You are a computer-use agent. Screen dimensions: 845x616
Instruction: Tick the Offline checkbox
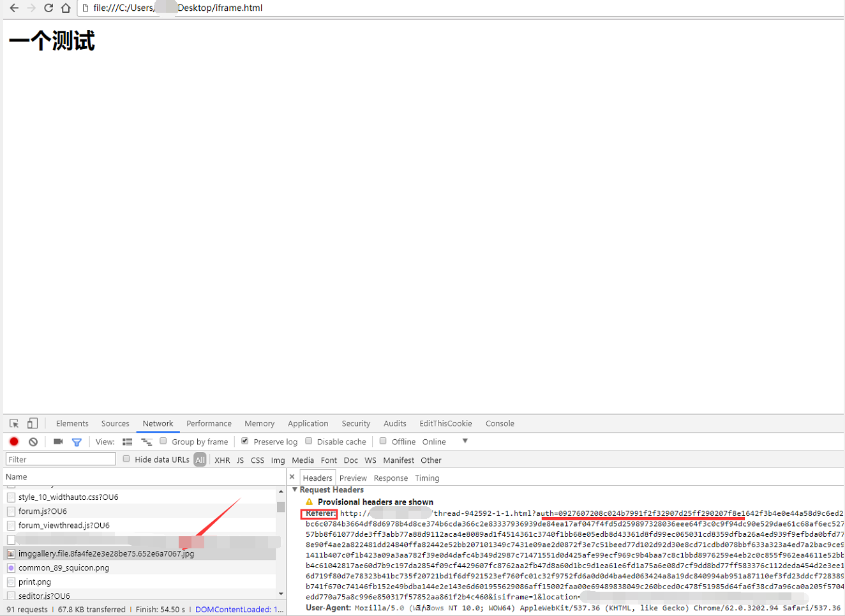coord(383,441)
